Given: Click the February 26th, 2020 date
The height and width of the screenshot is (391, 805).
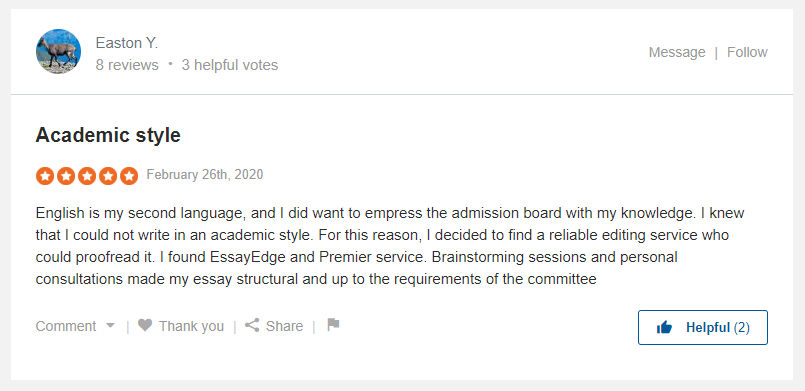Looking at the screenshot, I should [205, 174].
